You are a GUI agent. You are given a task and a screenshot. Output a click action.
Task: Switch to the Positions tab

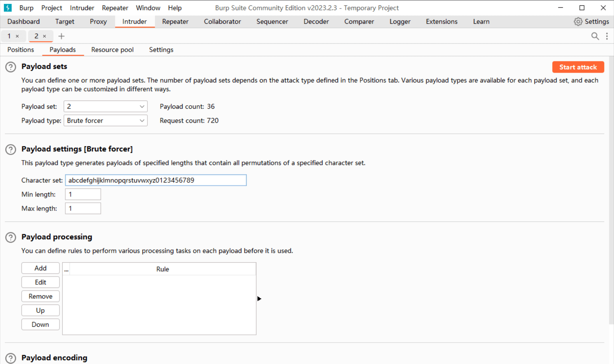pos(21,50)
